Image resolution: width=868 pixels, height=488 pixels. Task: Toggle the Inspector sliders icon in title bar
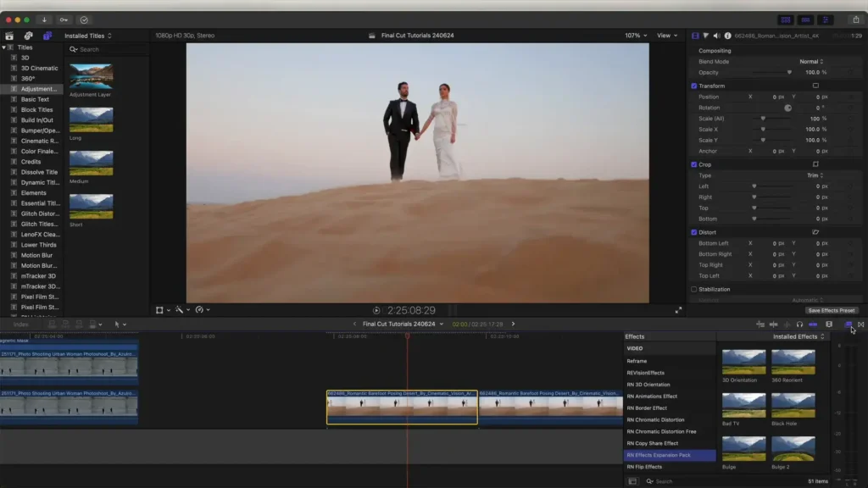(826, 20)
